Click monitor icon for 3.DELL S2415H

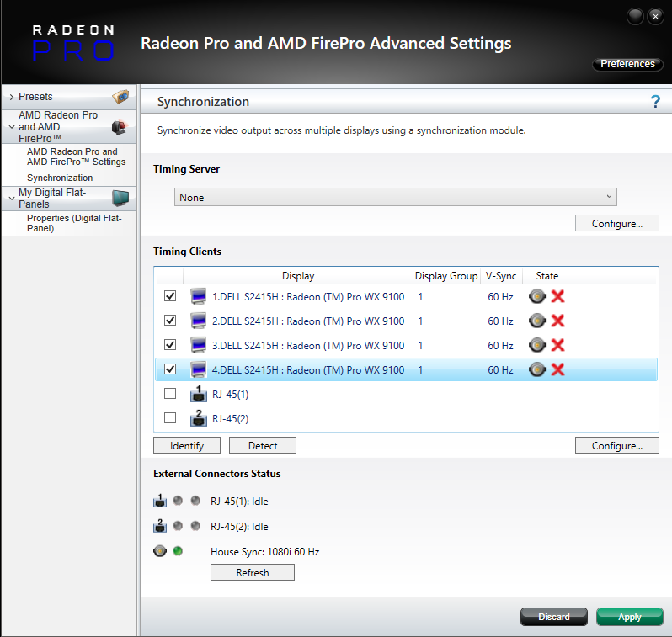point(199,345)
